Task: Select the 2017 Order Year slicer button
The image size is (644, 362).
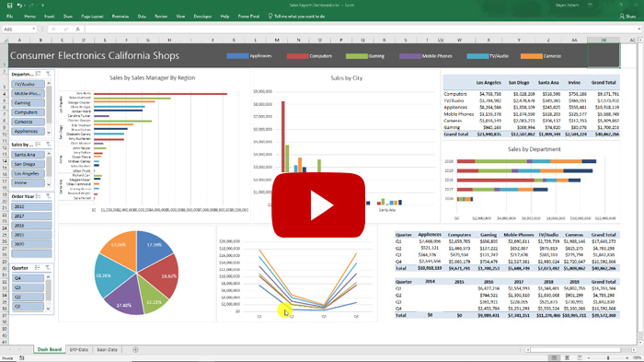Action: point(31,216)
